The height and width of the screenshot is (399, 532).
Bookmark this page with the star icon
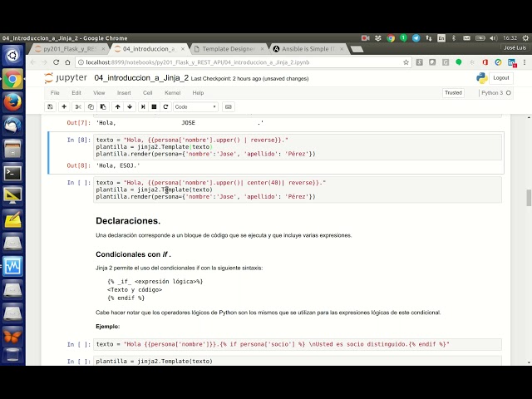406,62
